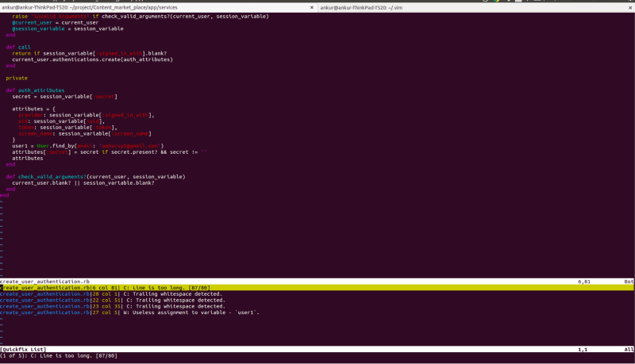Place cursor on 'def check_valid_arguments?' line
Viewport: 635px width, 364px height.
tap(95, 177)
